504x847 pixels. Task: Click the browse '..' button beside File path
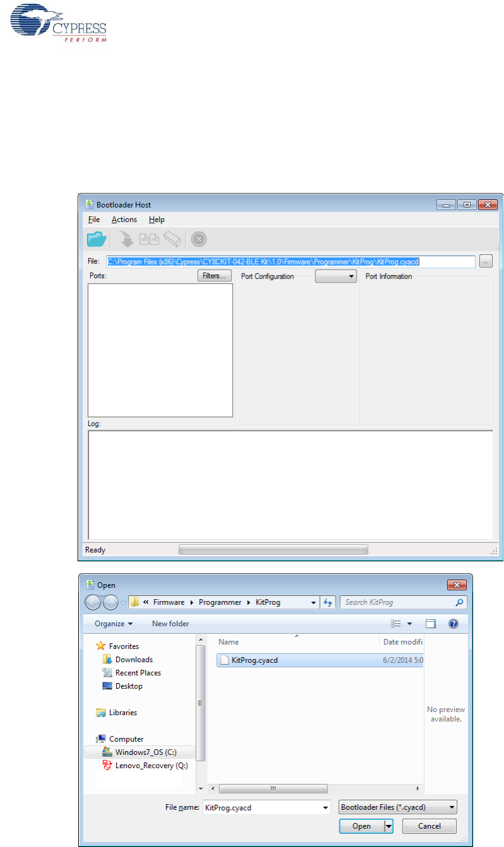(x=486, y=261)
